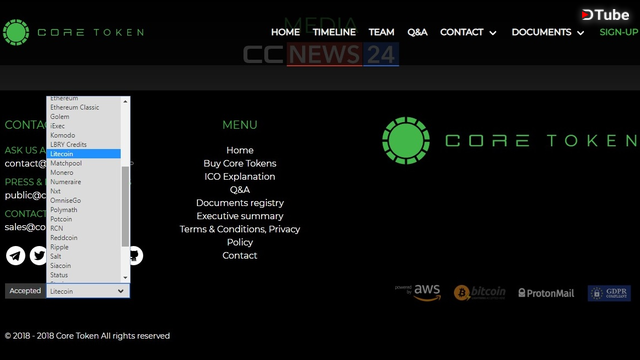Open ICO Explanation footer link
This screenshot has height=360, width=640.
point(240,177)
